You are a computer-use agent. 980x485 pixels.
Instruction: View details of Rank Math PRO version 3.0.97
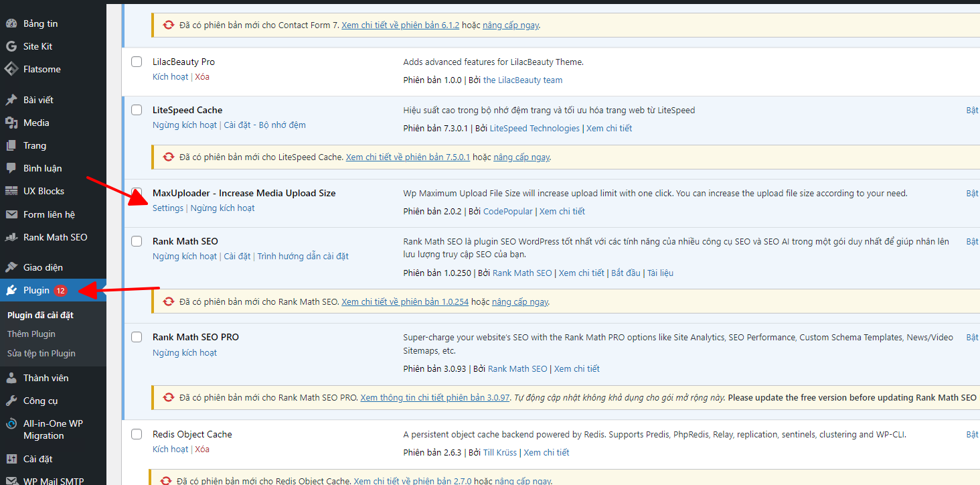tap(436, 397)
